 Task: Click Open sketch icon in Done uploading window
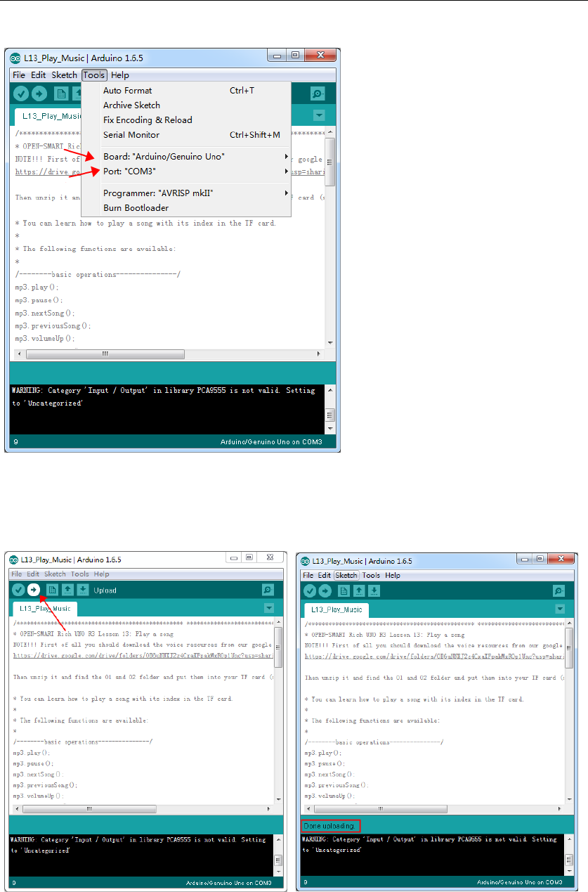[359, 591]
